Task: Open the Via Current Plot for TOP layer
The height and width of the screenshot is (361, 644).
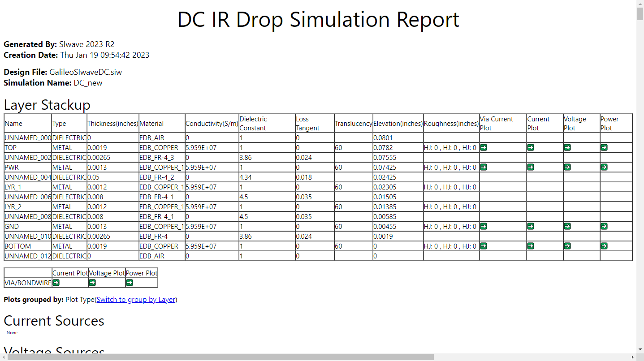Action: click(x=483, y=147)
